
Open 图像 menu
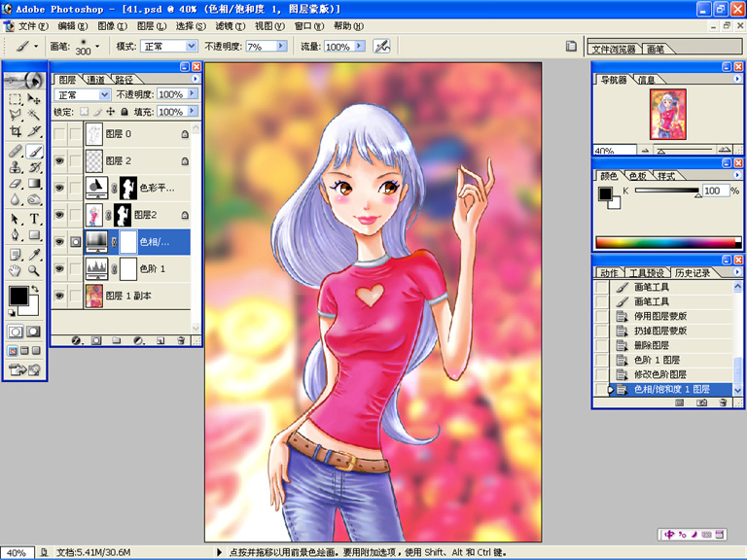pyautogui.click(x=113, y=26)
